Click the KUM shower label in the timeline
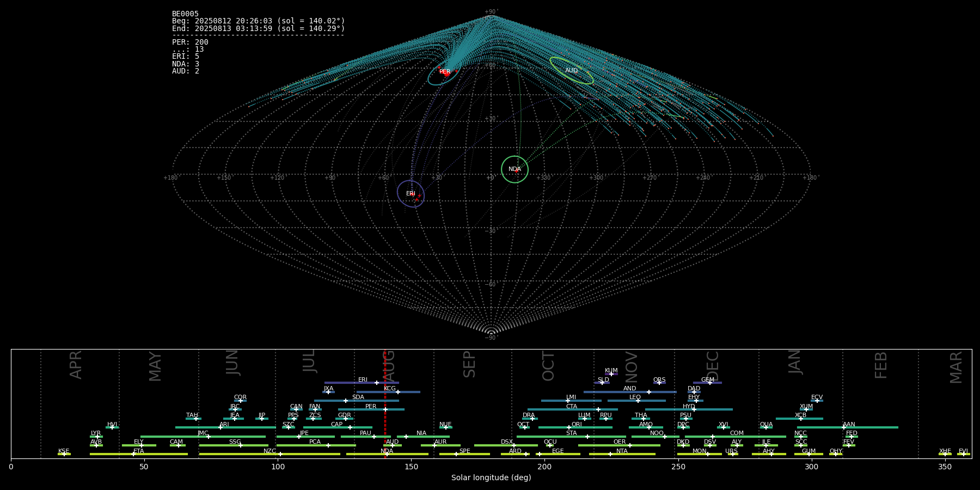Screen dimensions: 980x490 pyautogui.click(x=611, y=370)
